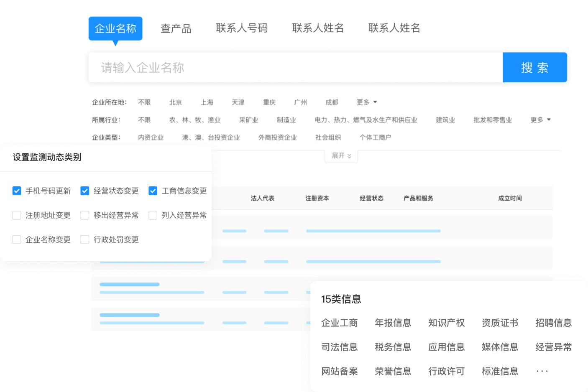Enable 行政处罚变更 monitoring
The image size is (588, 392).
click(85, 239)
